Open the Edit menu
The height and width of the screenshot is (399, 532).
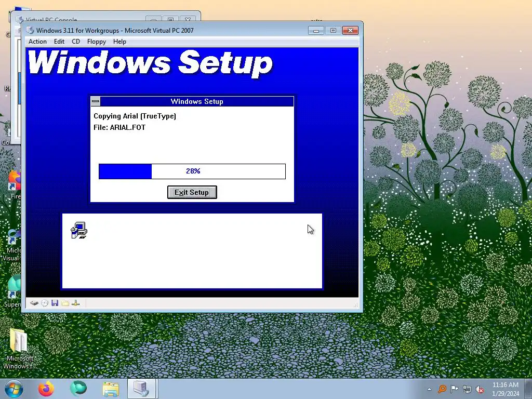click(x=59, y=42)
